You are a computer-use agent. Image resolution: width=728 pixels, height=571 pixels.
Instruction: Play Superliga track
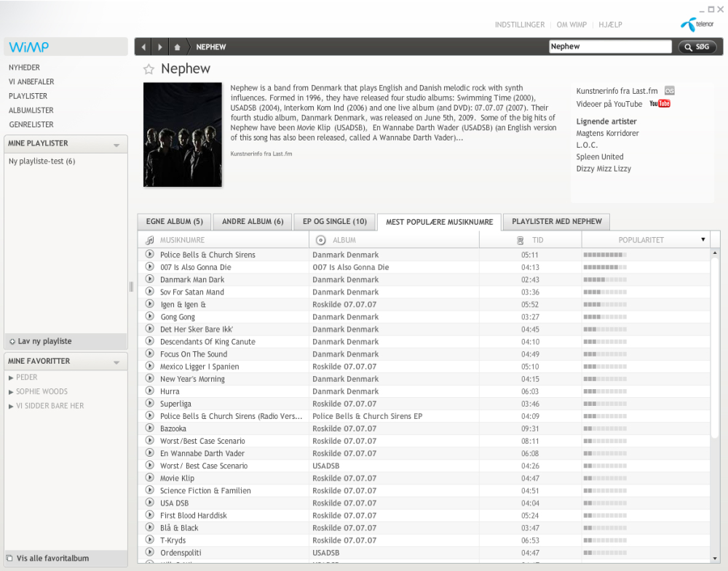pos(149,403)
